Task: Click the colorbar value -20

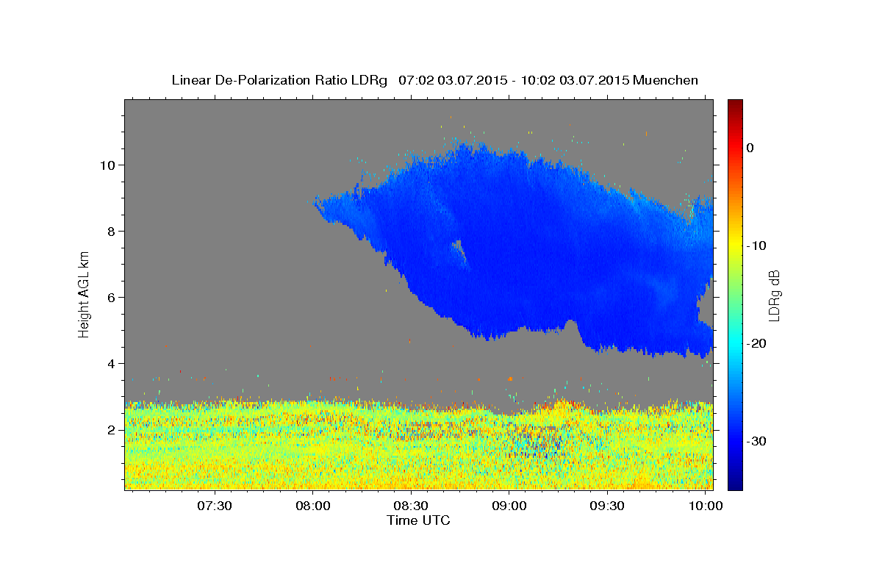Action: 756,343
